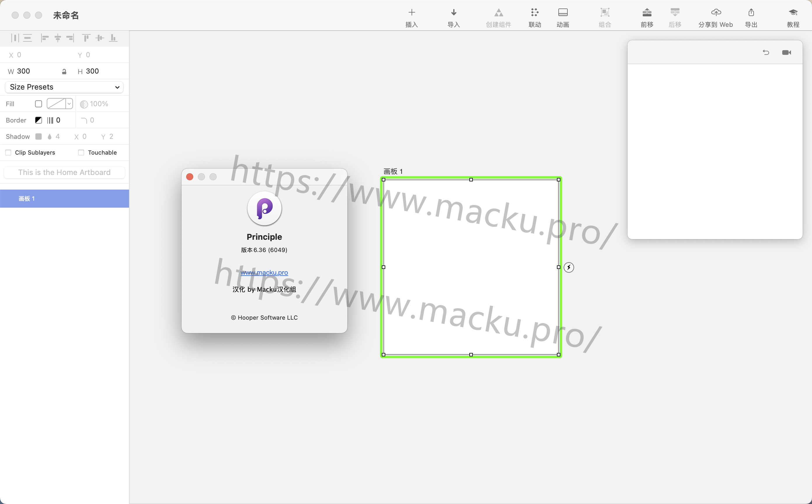
Task: Click the shadow Y offset field
Action: [111, 137]
